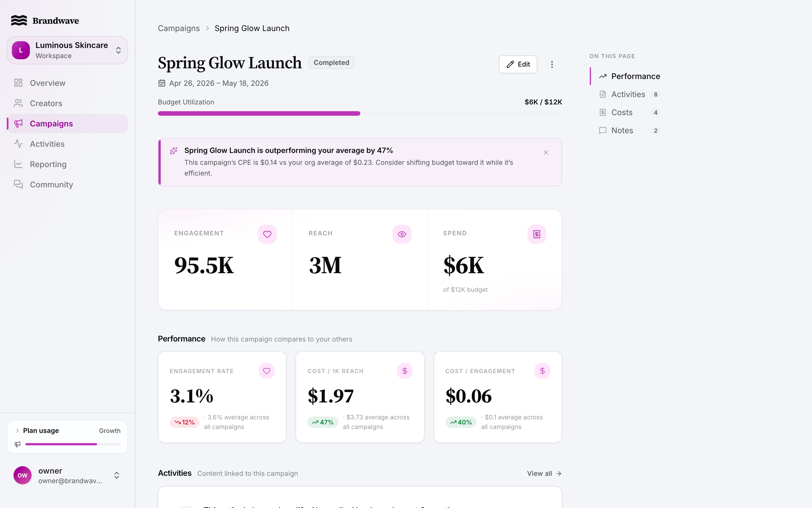Click the Reach eye icon
The height and width of the screenshot is (508, 812).
(402, 234)
